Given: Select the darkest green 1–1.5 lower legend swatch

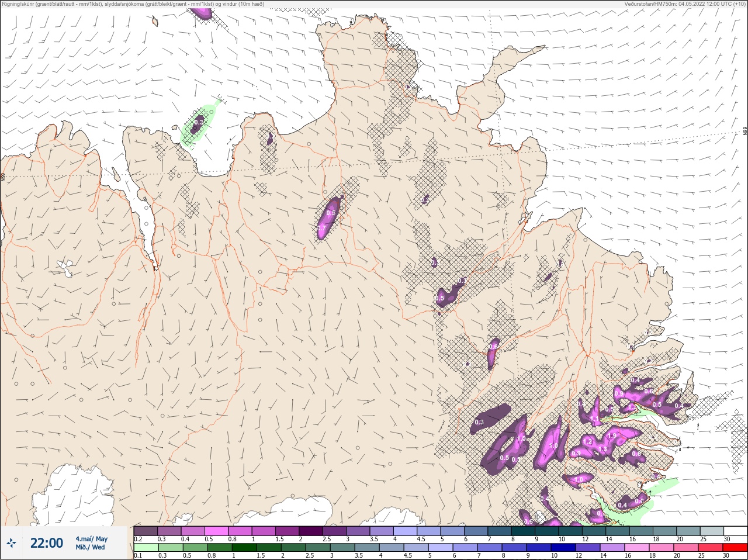Looking at the screenshot, I should pyautogui.click(x=244, y=548).
